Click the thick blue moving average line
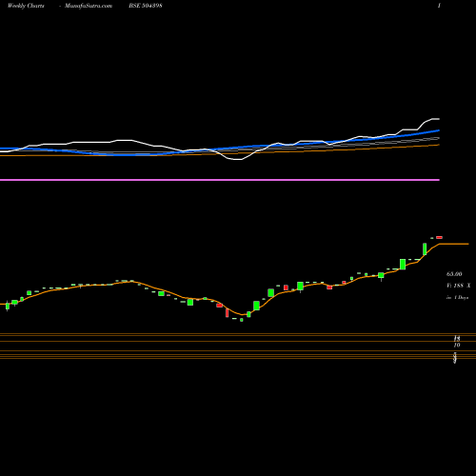Viewport: 476px width, 476px height. tap(220, 148)
